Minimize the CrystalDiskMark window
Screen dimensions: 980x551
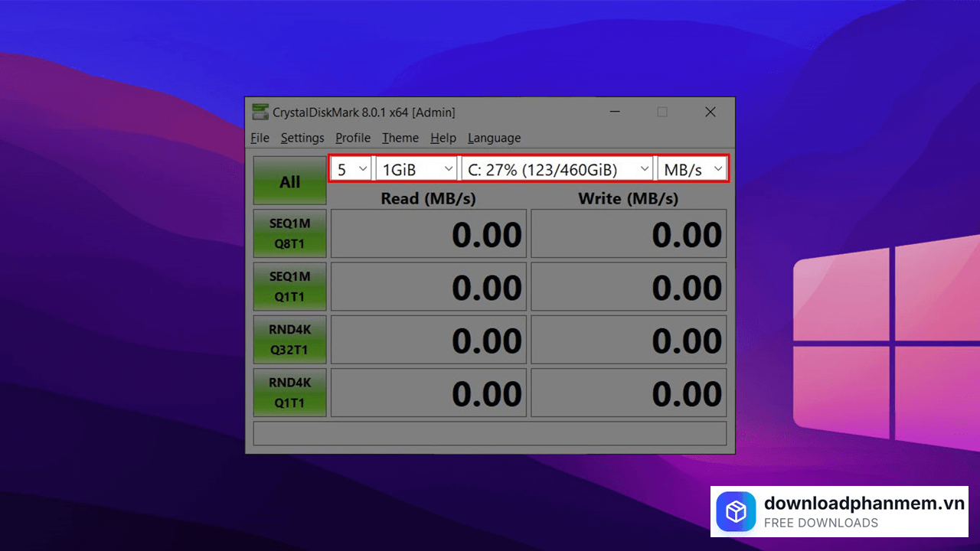pyautogui.click(x=615, y=112)
